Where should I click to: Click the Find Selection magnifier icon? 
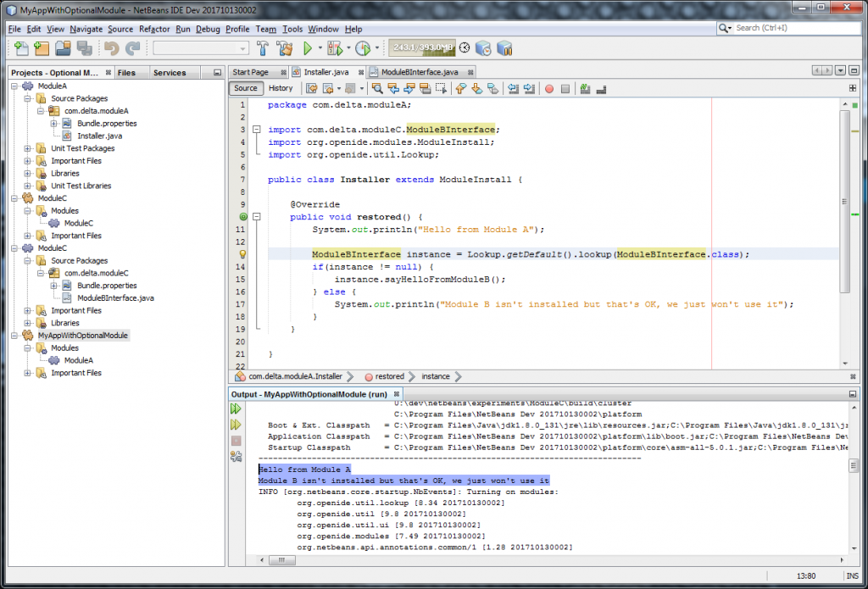(x=377, y=89)
